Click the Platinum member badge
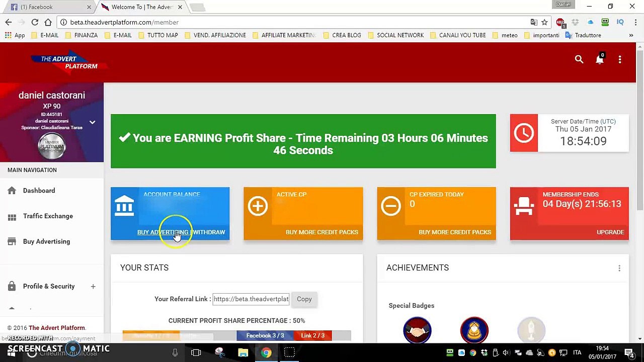 tap(52, 146)
